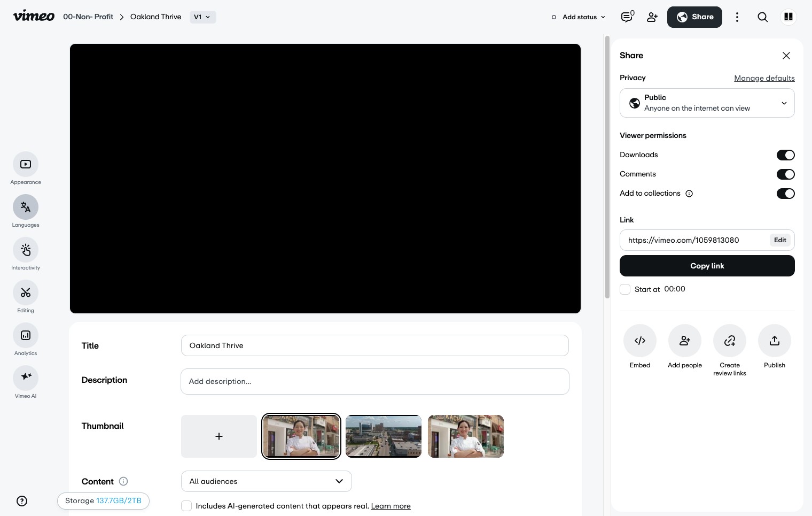Viewport: 812px width, 516px height.
Task: Click the Copy link button
Action: click(x=707, y=266)
